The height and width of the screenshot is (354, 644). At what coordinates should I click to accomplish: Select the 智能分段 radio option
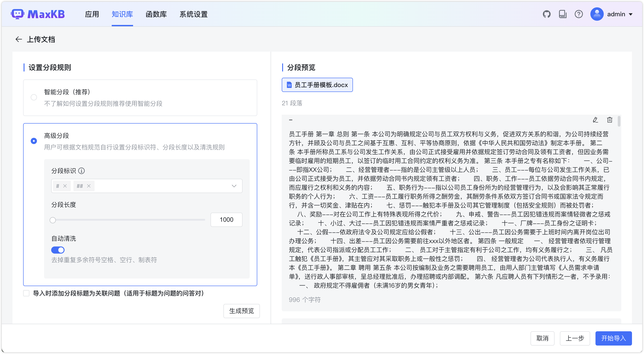click(34, 97)
